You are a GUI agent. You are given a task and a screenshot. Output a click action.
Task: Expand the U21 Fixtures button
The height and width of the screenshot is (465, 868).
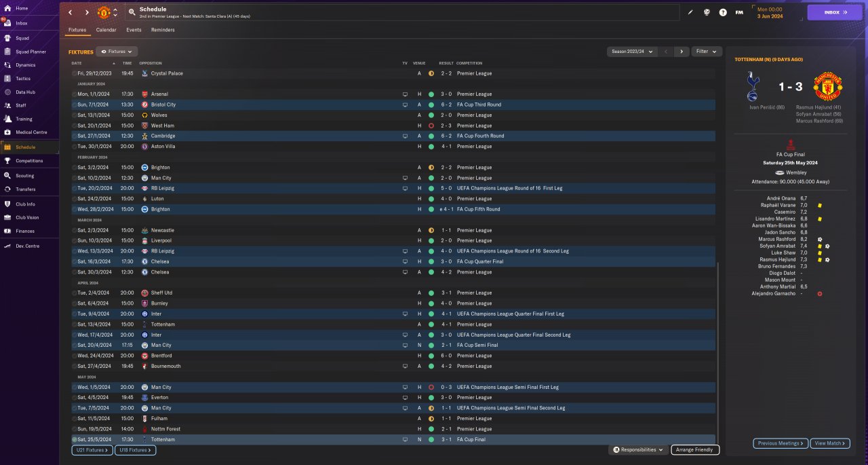pos(91,449)
